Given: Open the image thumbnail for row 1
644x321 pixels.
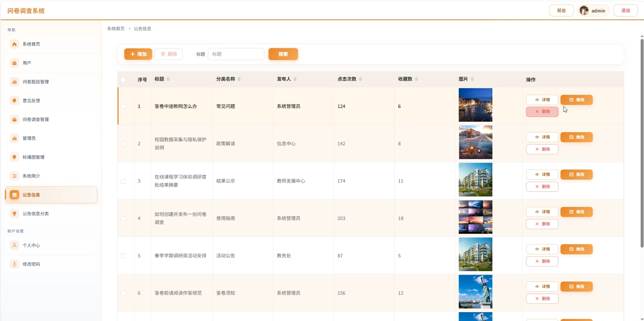Looking at the screenshot, I should [475, 105].
